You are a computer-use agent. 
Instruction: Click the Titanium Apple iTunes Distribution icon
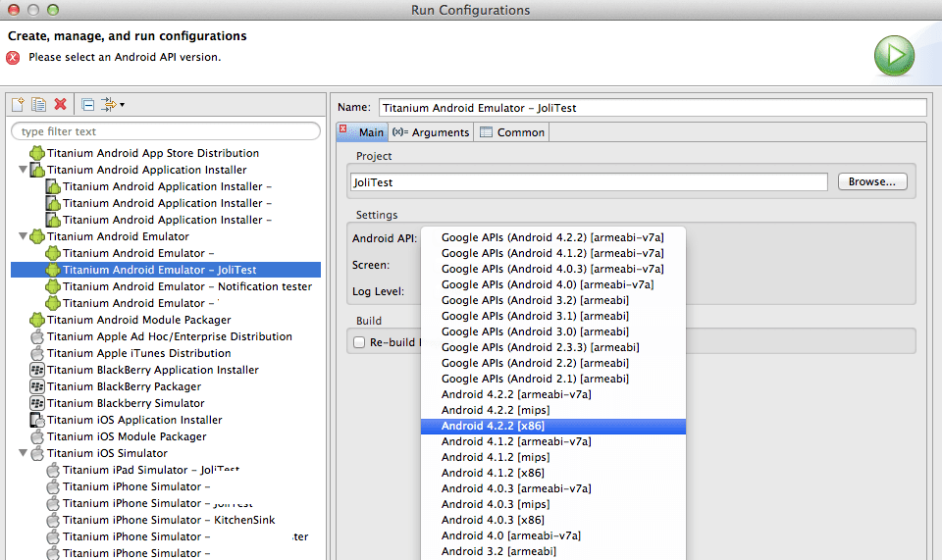click(x=37, y=353)
